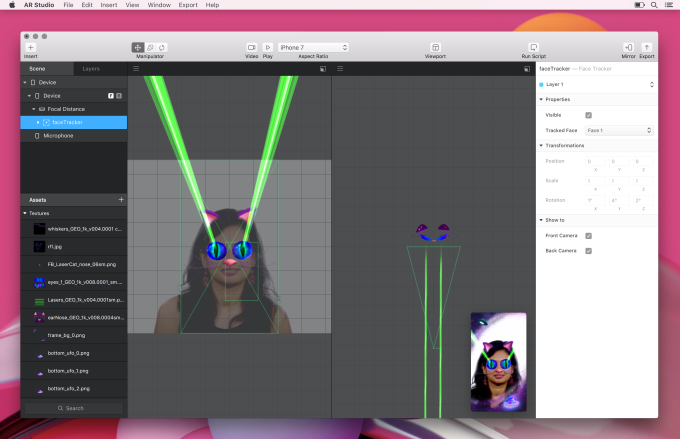This screenshot has width=680, height=439.
Task: Click the Play preview button
Action: tap(268, 47)
